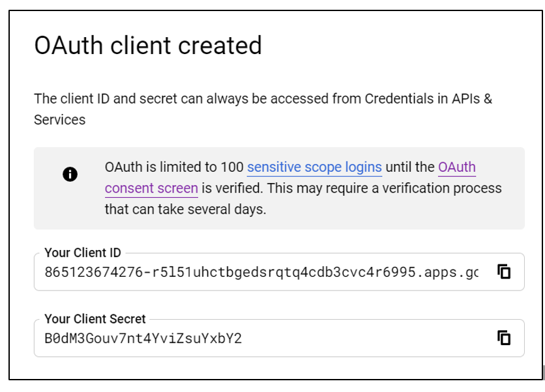Click the secret value starting with B0dM3Gouv

tap(143, 339)
